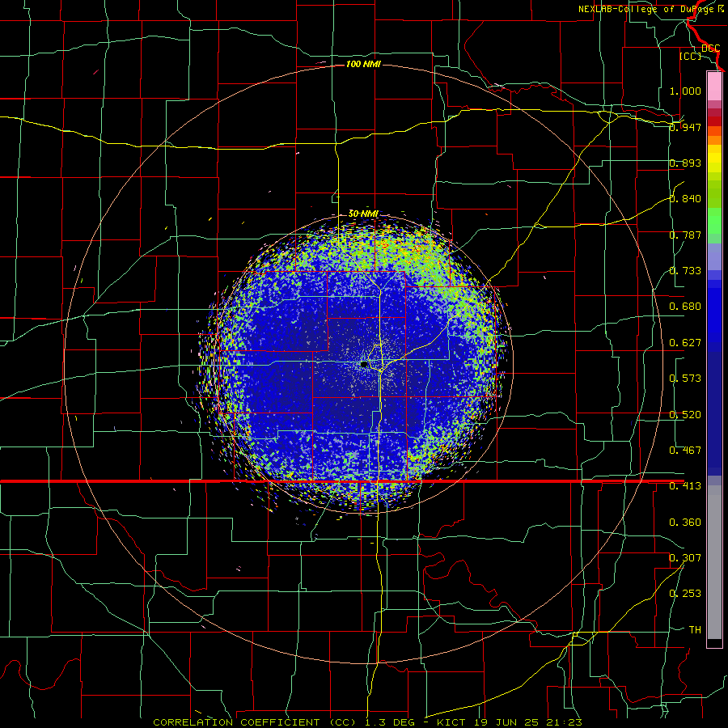Image resolution: width=728 pixels, height=728 pixels.
Task: Click the black KICT radar site marker
Action: point(365,365)
